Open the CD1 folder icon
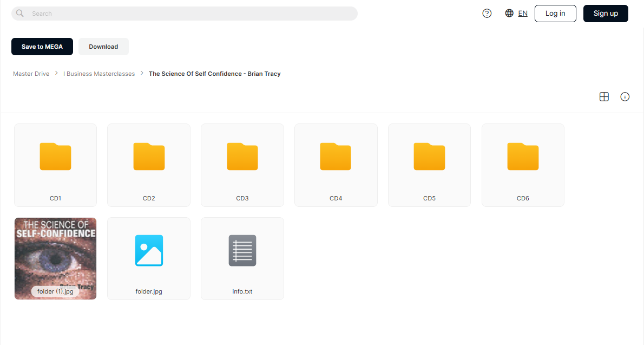The height and width of the screenshot is (345, 644). pos(55,157)
